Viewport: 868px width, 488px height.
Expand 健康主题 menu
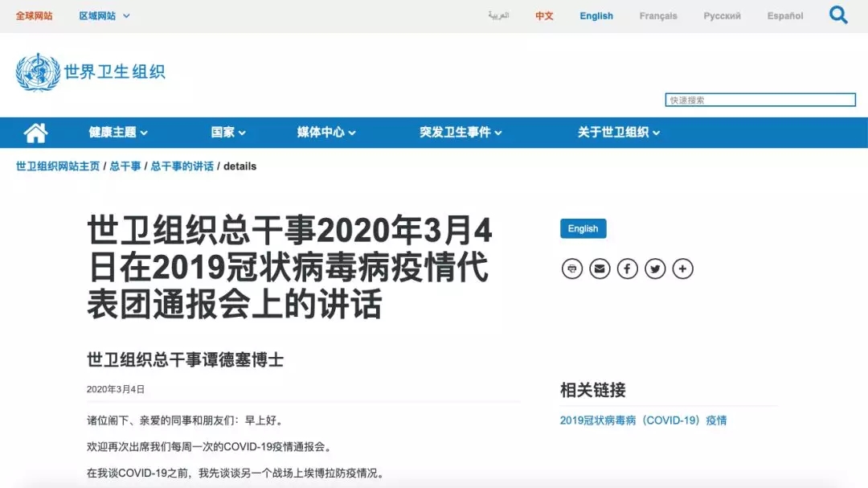tap(118, 133)
